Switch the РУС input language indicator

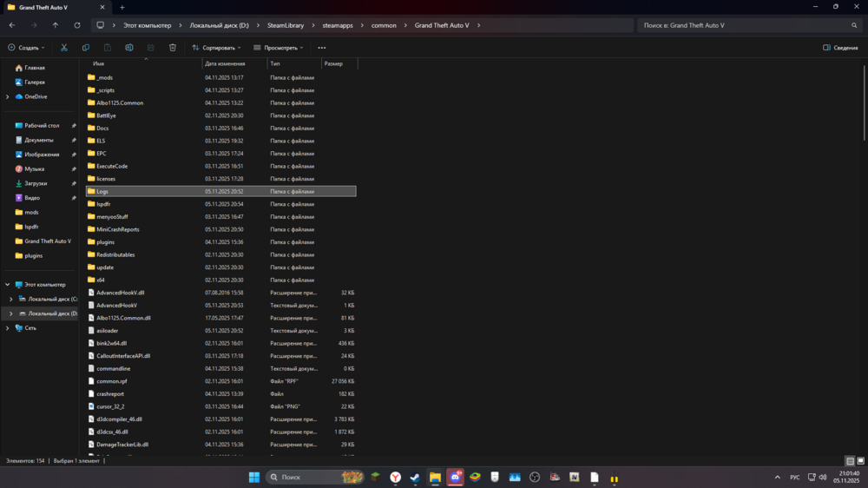point(795,477)
